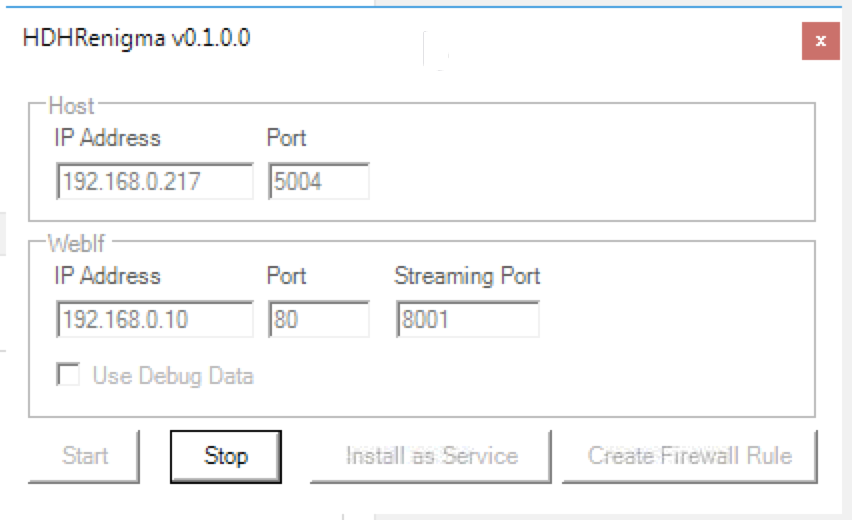Image resolution: width=852 pixels, height=520 pixels.
Task: Close the HDHRenigma window
Action: tap(820, 41)
